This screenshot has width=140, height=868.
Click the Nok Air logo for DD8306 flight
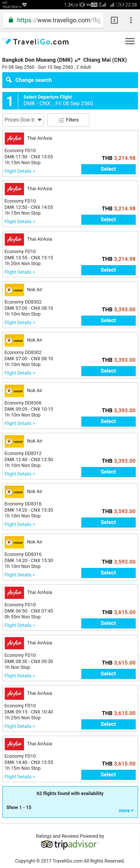[x=14, y=391]
